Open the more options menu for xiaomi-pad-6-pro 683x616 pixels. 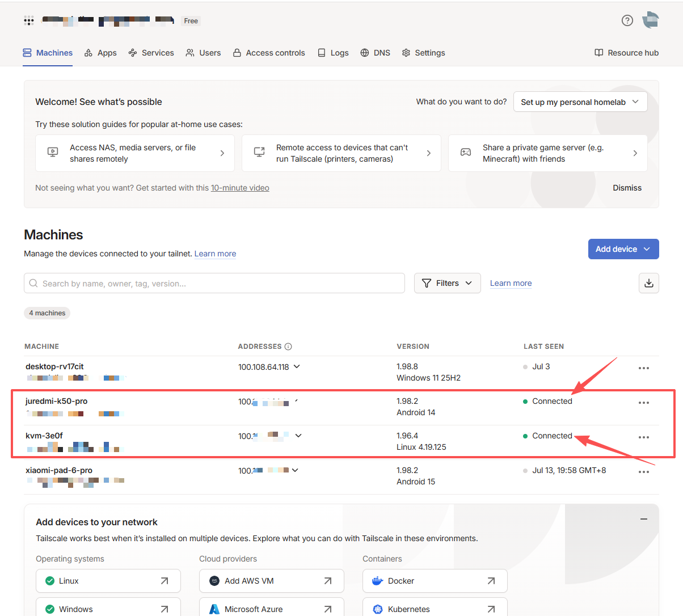pos(644,472)
